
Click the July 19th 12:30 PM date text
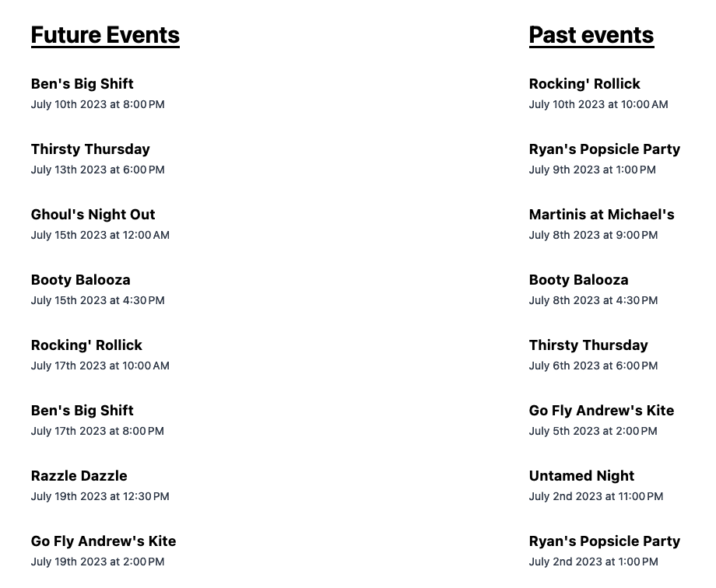pyautogui.click(x=100, y=496)
